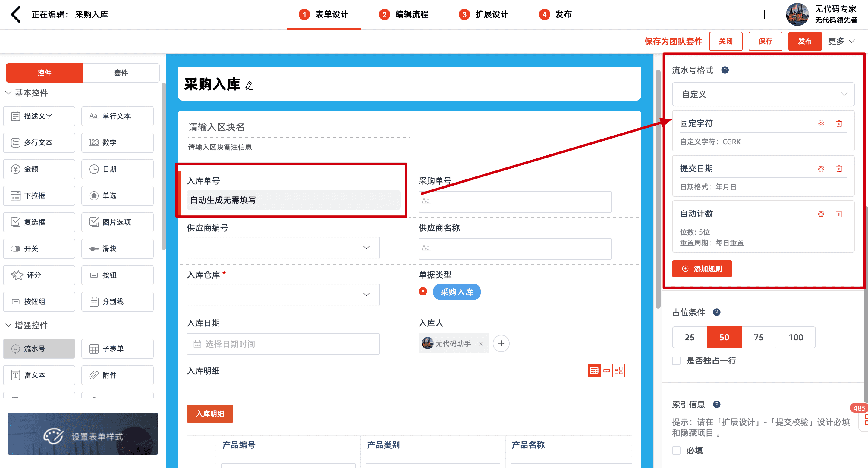Image resolution: width=868 pixels, height=468 pixels.
Task: Switch 入库明细 to table view icon
Action: coord(594,371)
